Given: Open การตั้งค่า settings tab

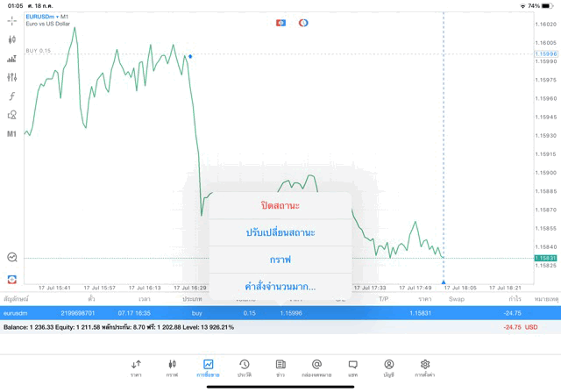Looking at the screenshot, I should 425,367.
